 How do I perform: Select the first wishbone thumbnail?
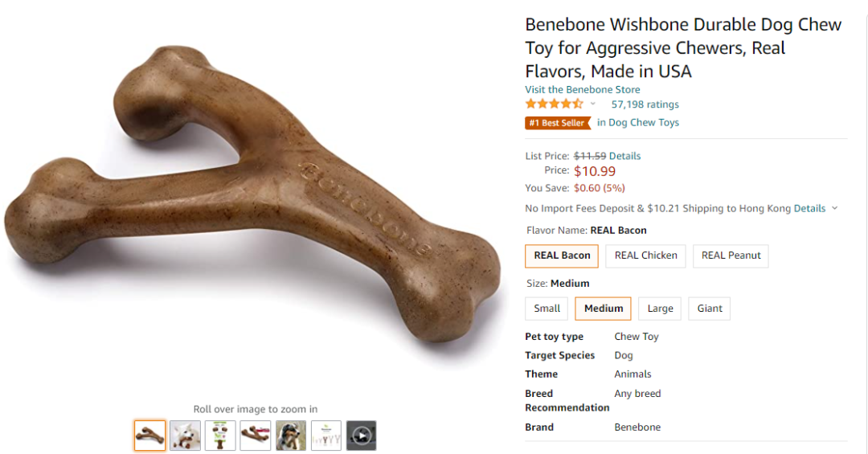pyautogui.click(x=150, y=436)
